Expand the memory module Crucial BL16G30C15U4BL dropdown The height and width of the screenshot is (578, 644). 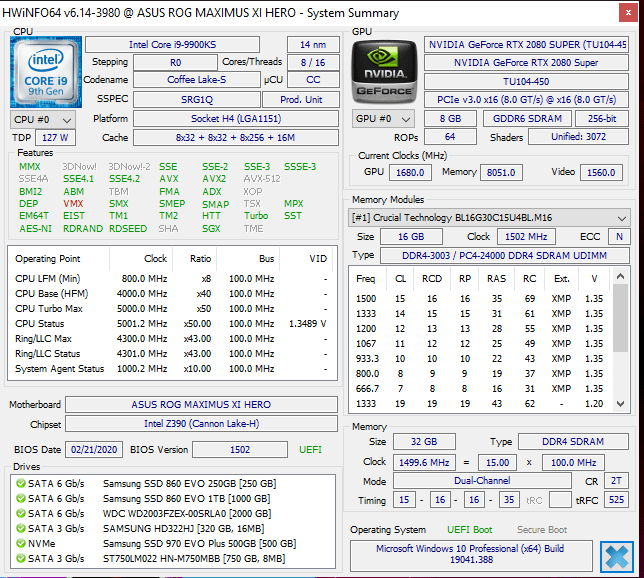click(489, 218)
